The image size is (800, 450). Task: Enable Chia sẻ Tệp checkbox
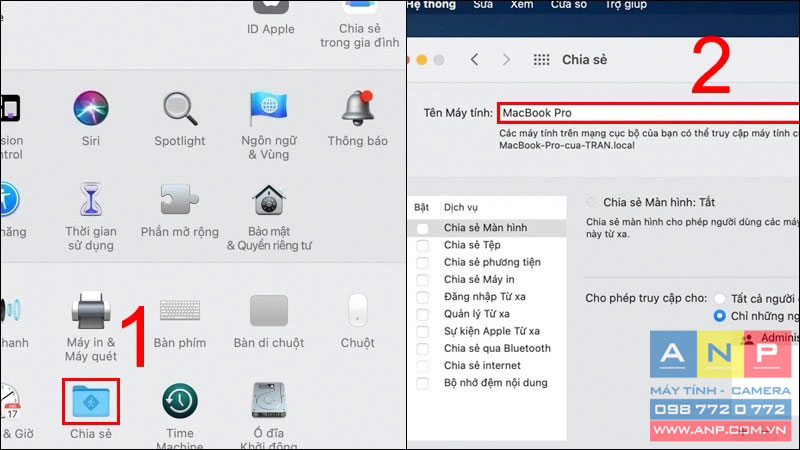tap(422, 245)
